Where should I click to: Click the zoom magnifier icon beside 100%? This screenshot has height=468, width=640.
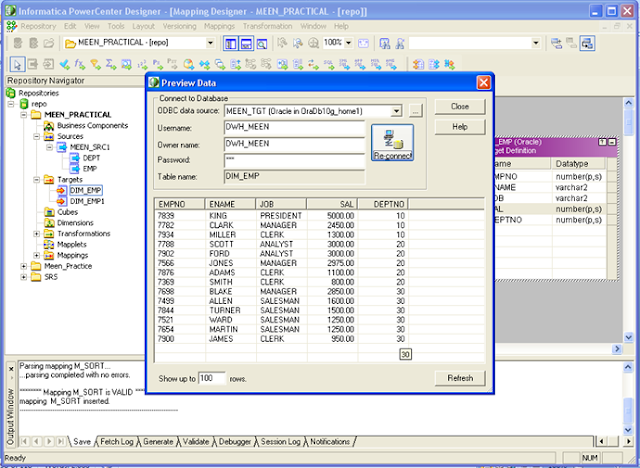[313, 43]
